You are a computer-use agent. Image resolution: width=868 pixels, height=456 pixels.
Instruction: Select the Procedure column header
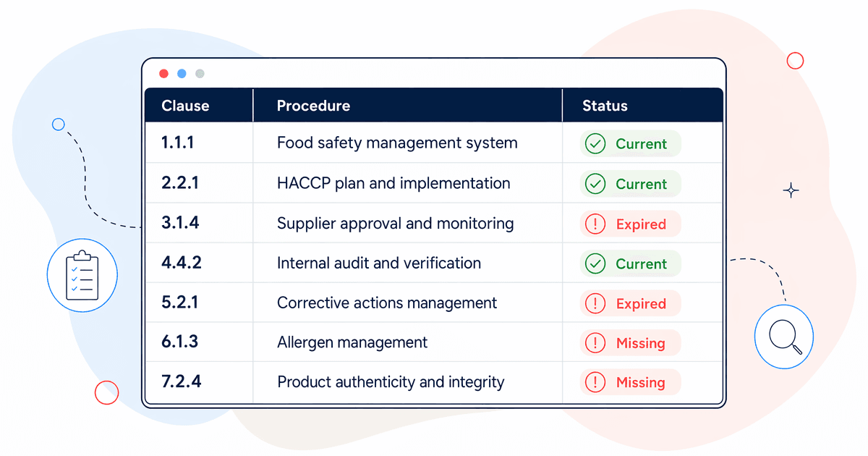click(313, 106)
